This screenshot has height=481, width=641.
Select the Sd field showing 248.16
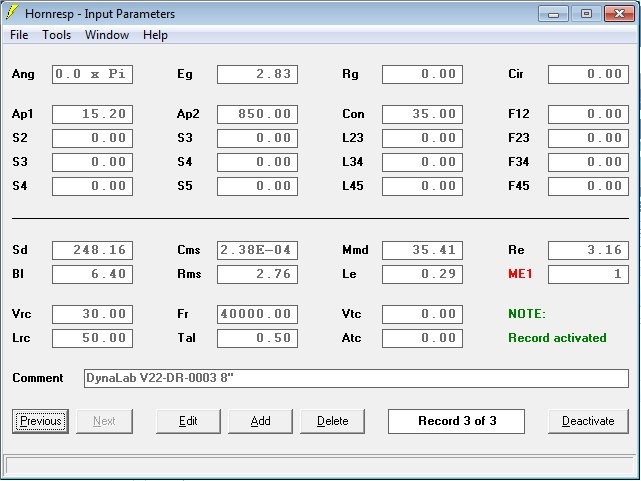pos(92,250)
